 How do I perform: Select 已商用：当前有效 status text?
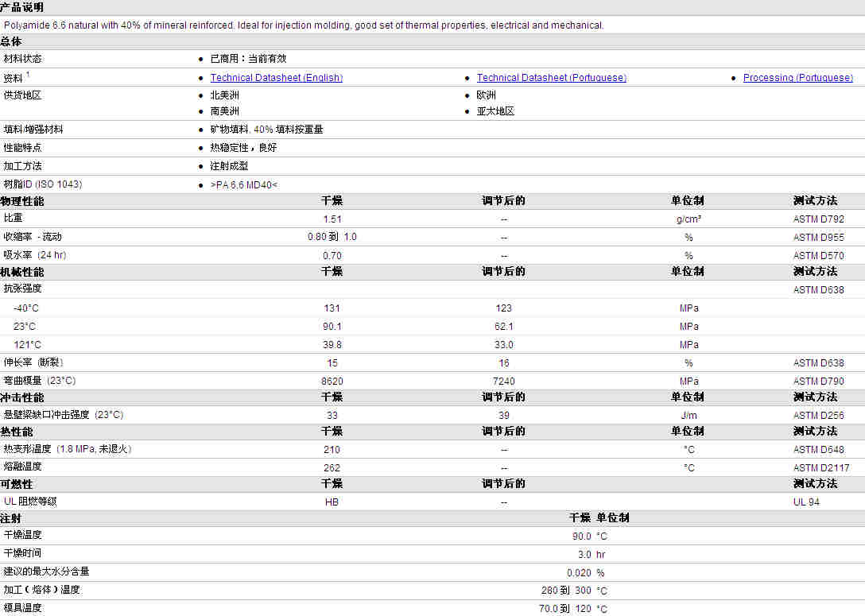pos(248,59)
